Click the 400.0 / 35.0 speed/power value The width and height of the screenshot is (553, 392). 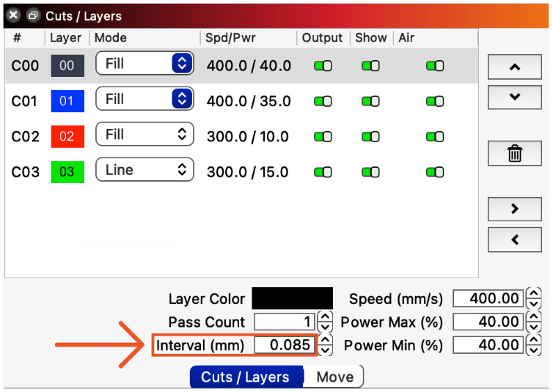pos(249,101)
